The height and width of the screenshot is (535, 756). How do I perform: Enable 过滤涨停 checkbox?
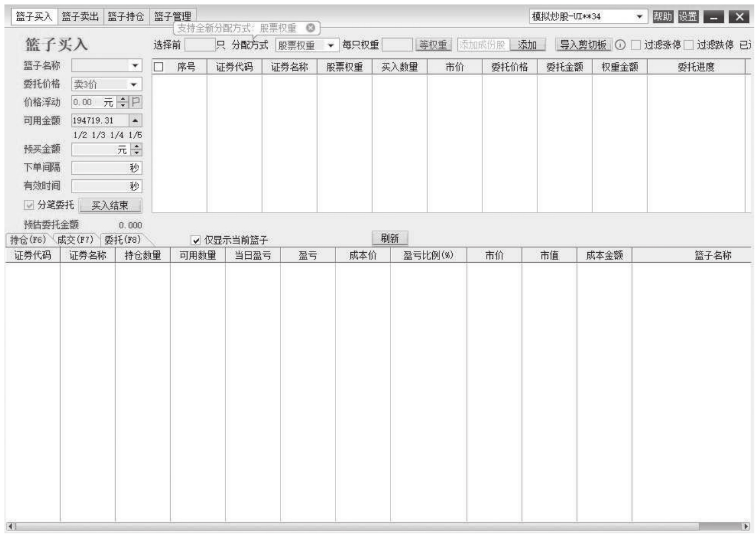tap(636, 45)
